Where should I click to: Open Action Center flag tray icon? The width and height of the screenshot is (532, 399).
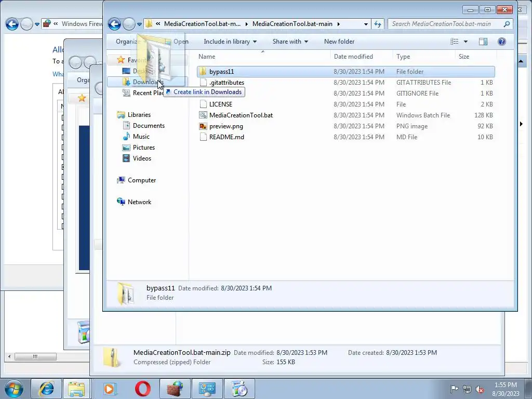coord(454,389)
